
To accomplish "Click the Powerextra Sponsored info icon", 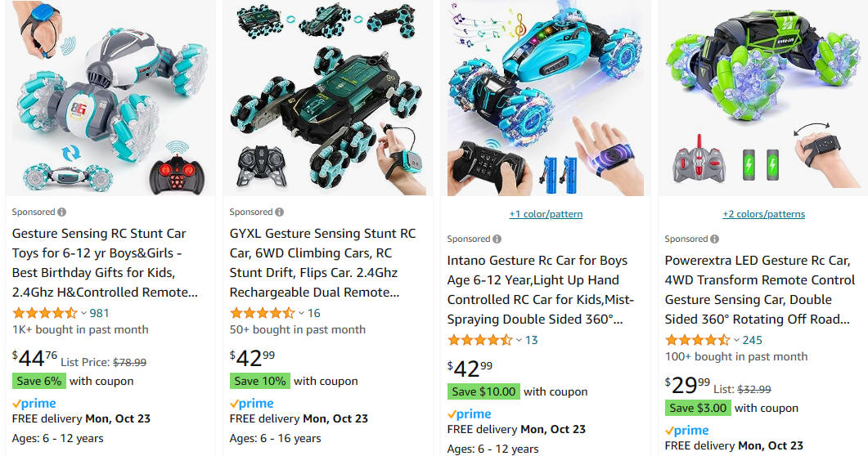I will point(715,239).
